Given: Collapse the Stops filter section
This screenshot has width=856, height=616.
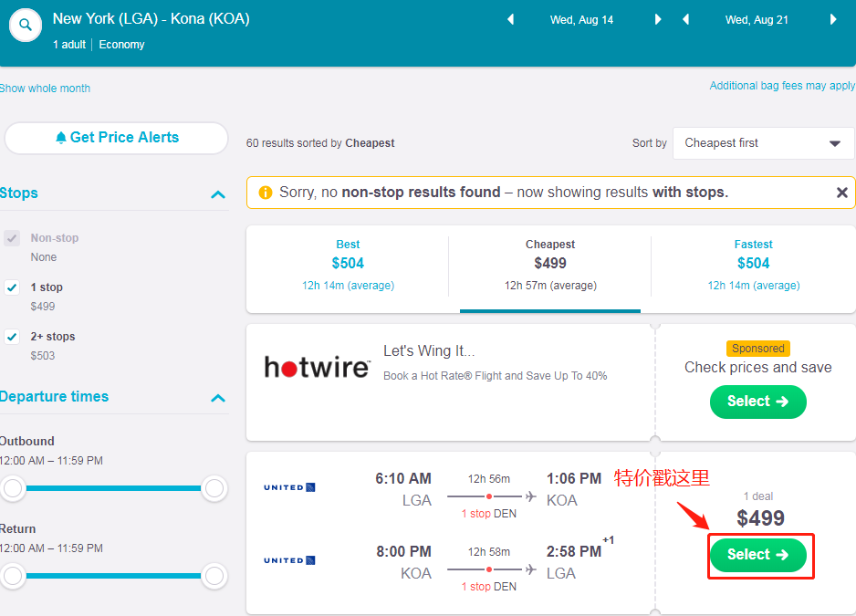Looking at the screenshot, I should click(218, 194).
